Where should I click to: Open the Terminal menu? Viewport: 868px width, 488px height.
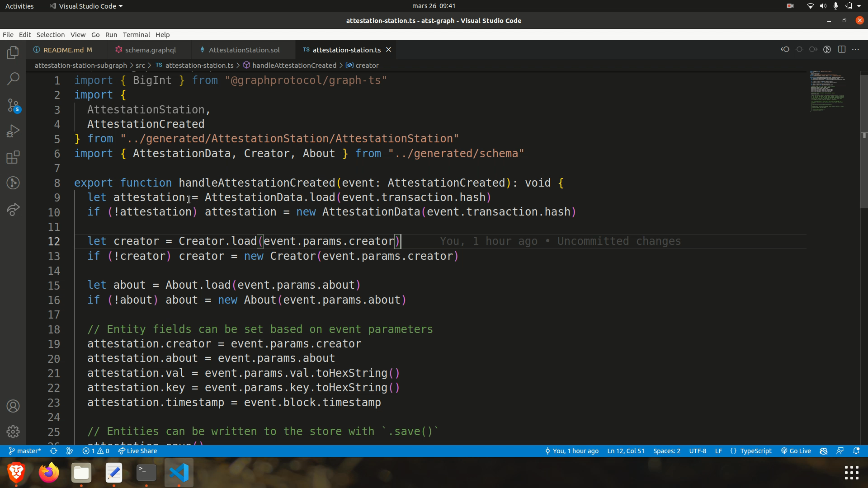pyautogui.click(x=136, y=35)
